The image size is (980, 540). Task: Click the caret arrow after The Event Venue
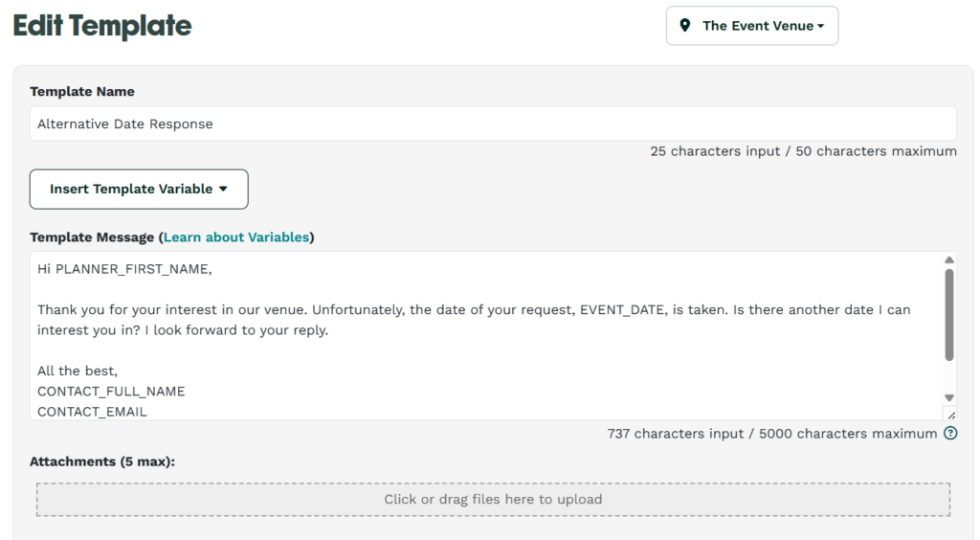(820, 26)
